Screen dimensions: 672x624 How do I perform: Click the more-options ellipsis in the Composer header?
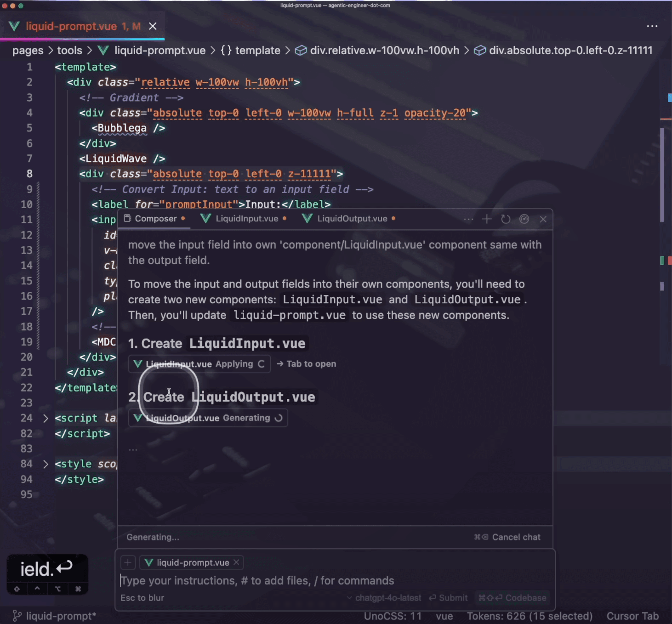[x=468, y=219]
